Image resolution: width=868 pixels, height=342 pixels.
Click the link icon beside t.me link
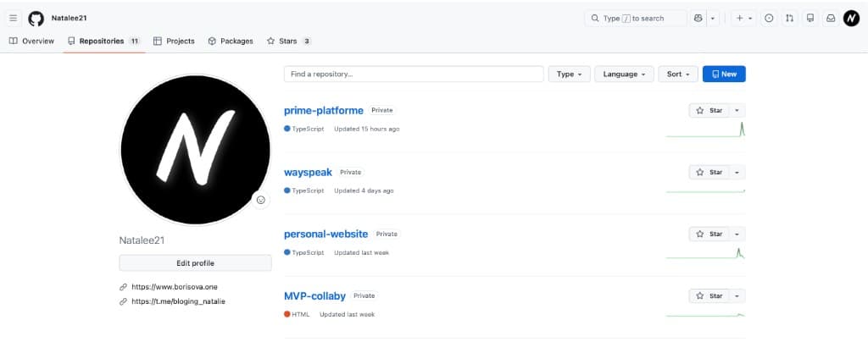124,301
